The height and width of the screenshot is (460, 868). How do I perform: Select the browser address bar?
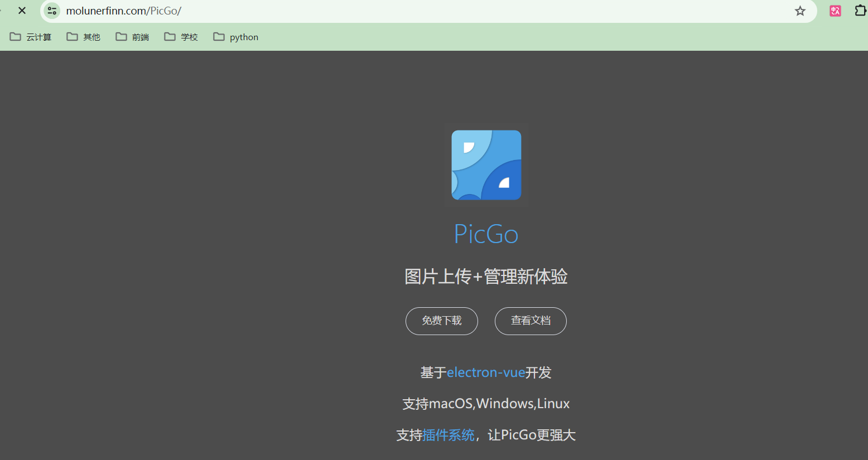[223, 11]
